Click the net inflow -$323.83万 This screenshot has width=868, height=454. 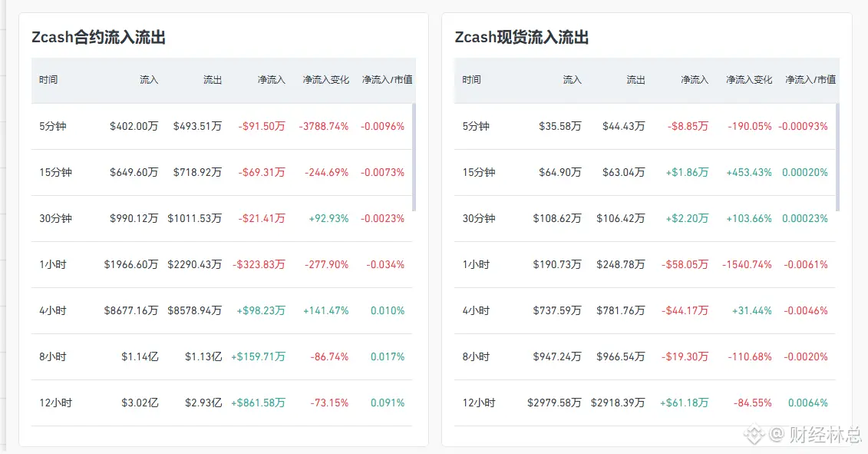point(259,264)
